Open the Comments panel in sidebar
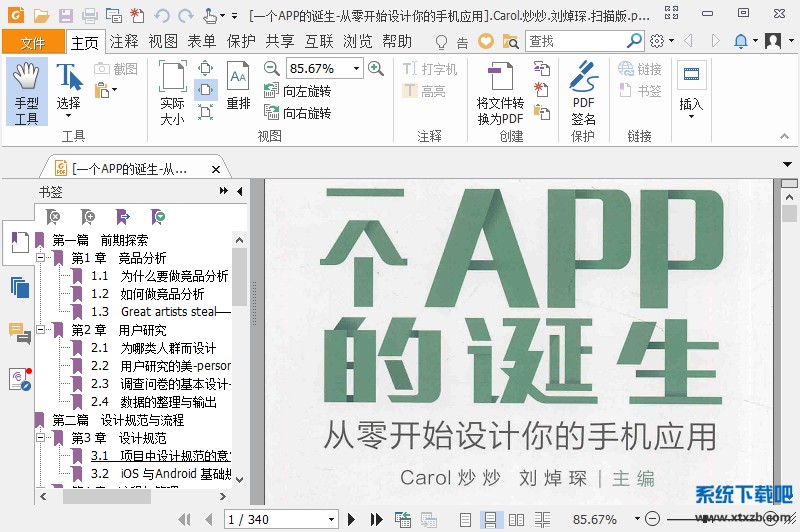 (x=19, y=332)
